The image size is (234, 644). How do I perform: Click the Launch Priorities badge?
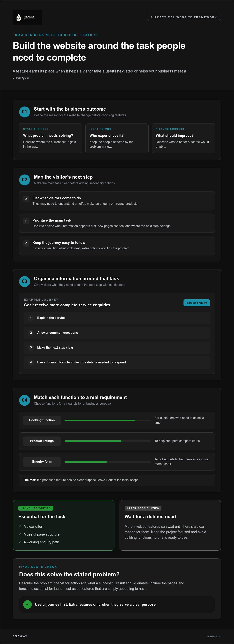[36, 508]
